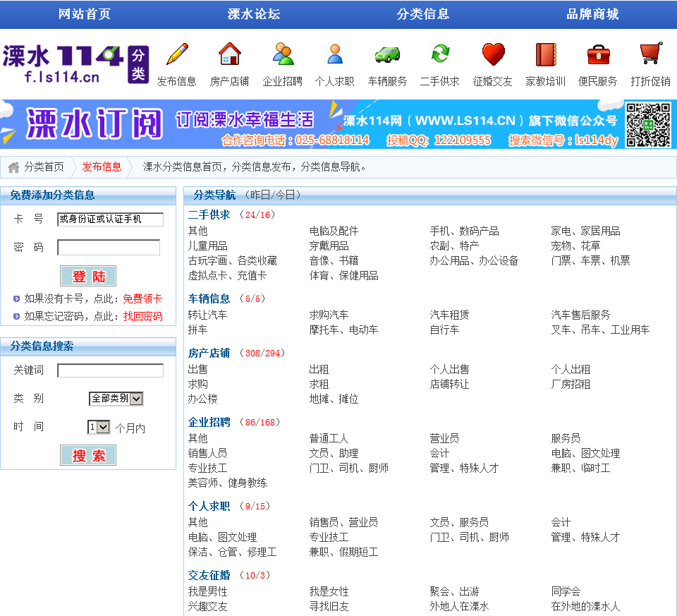The height and width of the screenshot is (616, 677).
Task: Open the 二手供求 recycle arrows icon
Action: tap(440, 54)
